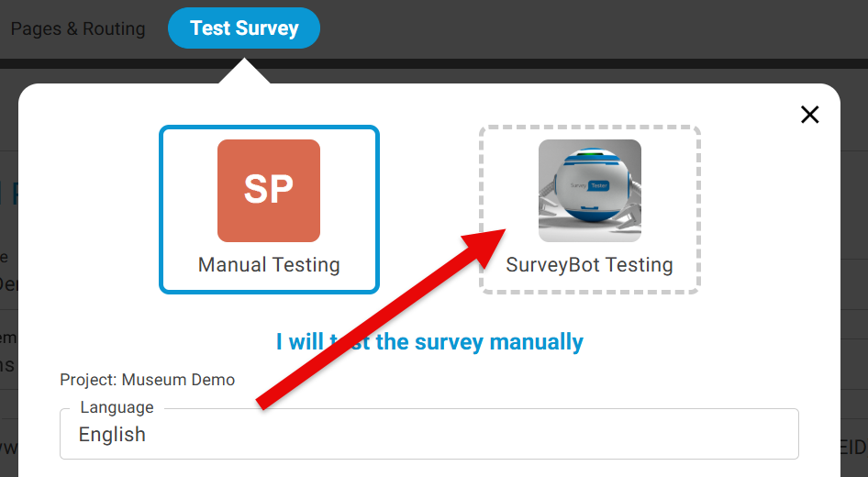Click the blue-bordered selected testing card
Image resolution: width=868 pixels, height=477 pixels.
[x=269, y=210]
